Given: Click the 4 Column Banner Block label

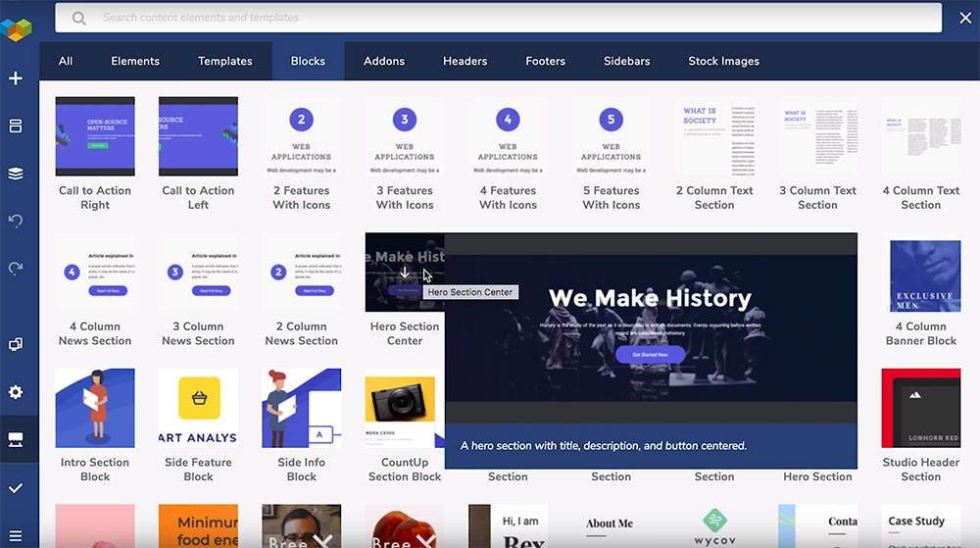Looking at the screenshot, I should pyautogui.click(x=920, y=333).
